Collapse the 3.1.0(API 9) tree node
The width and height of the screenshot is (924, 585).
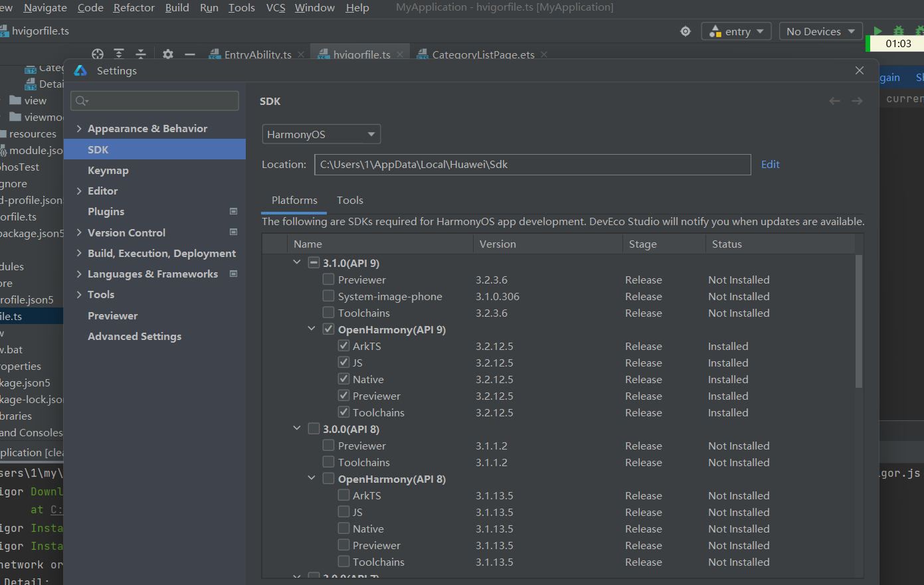pos(297,262)
